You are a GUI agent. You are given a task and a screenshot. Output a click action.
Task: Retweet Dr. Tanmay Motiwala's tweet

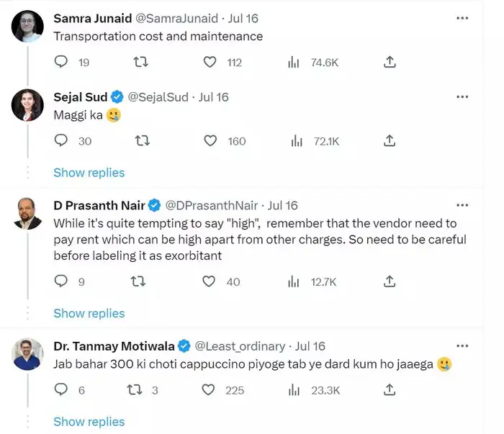pyautogui.click(x=135, y=389)
